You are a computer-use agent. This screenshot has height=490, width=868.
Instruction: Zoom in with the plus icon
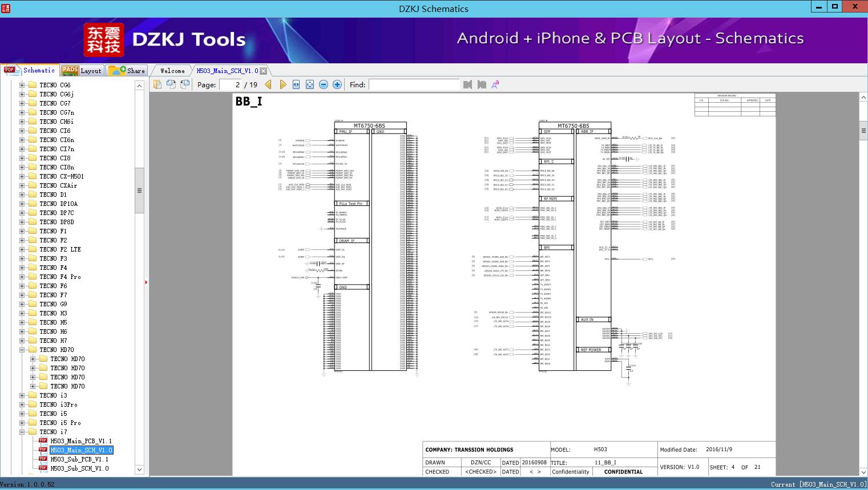337,84
